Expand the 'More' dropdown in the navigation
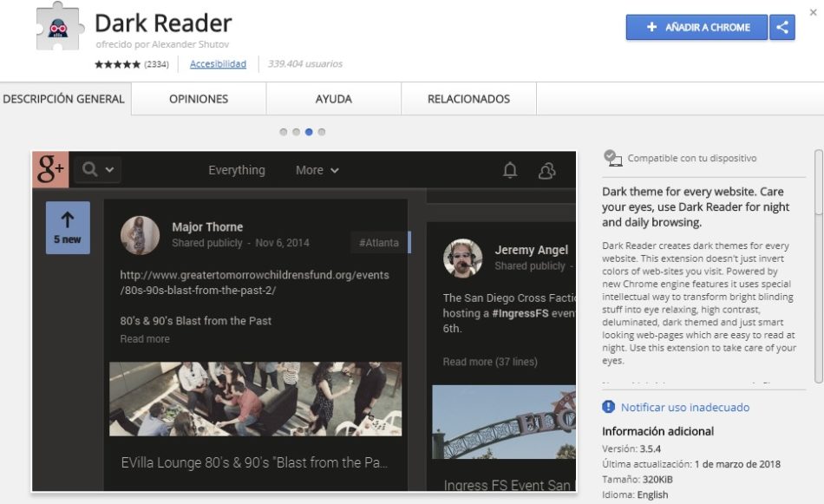824x504 pixels. pos(316,170)
